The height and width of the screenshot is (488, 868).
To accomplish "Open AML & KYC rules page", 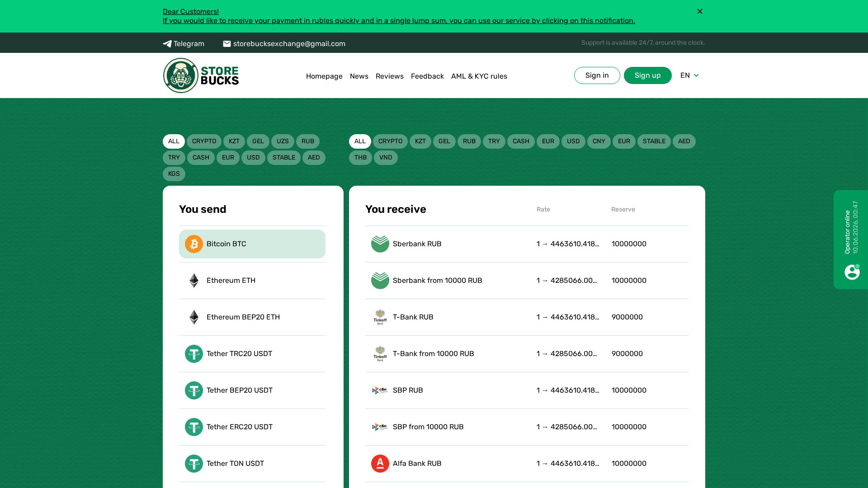I will (479, 76).
